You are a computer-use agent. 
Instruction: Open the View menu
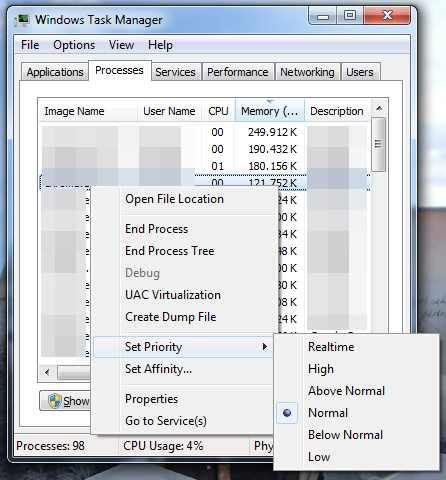tap(121, 45)
